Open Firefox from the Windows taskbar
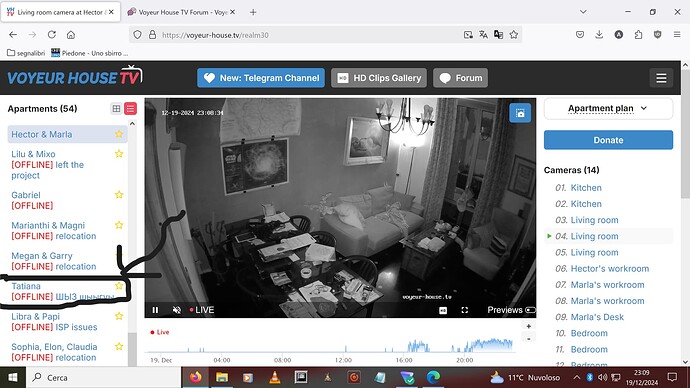Screen dimensions: 690x388 (196, 377)
